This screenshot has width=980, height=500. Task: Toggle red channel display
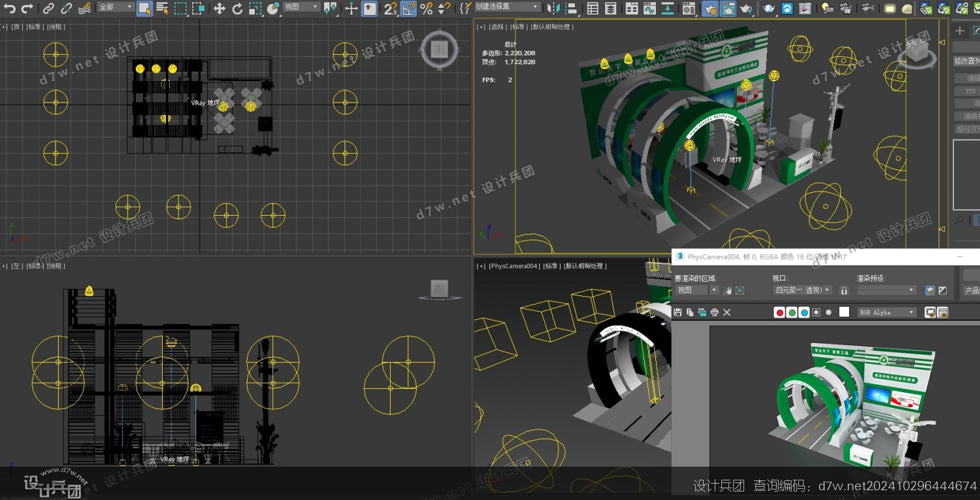779,312
